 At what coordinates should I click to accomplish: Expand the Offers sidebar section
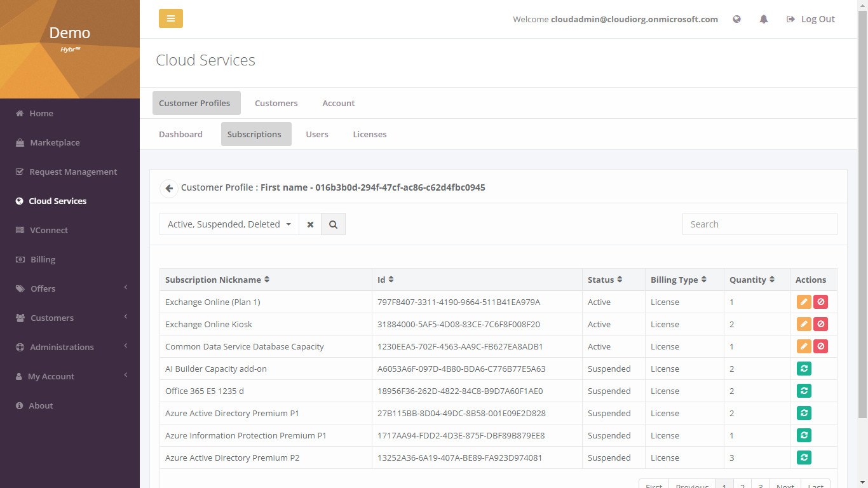(x=43, y=288)
